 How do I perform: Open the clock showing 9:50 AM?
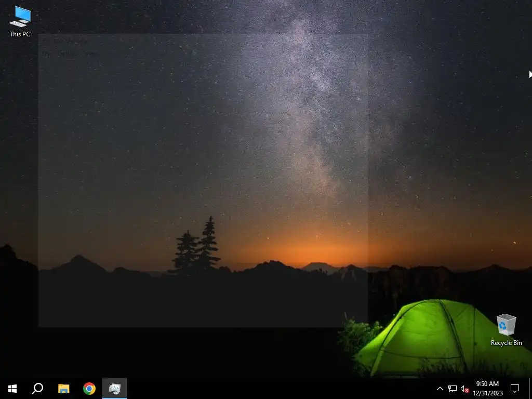487,389
